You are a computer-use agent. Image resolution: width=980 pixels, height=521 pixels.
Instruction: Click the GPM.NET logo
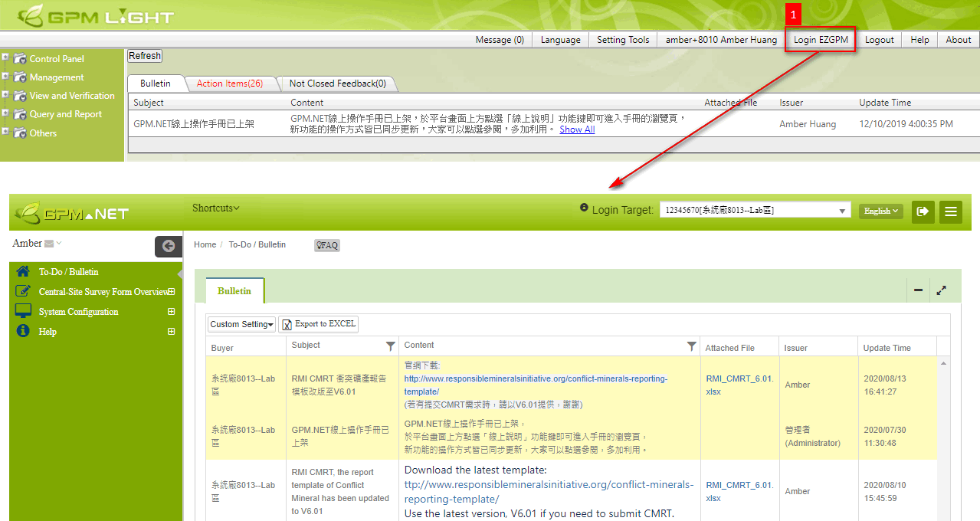point(73,213)
